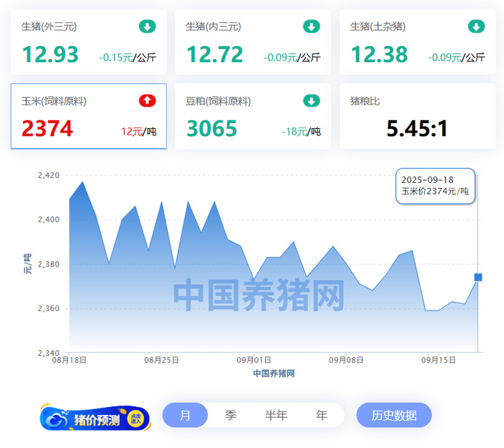Click the 12.93 price value
This screenshot has height=448, width=504.
coord(50,54)
